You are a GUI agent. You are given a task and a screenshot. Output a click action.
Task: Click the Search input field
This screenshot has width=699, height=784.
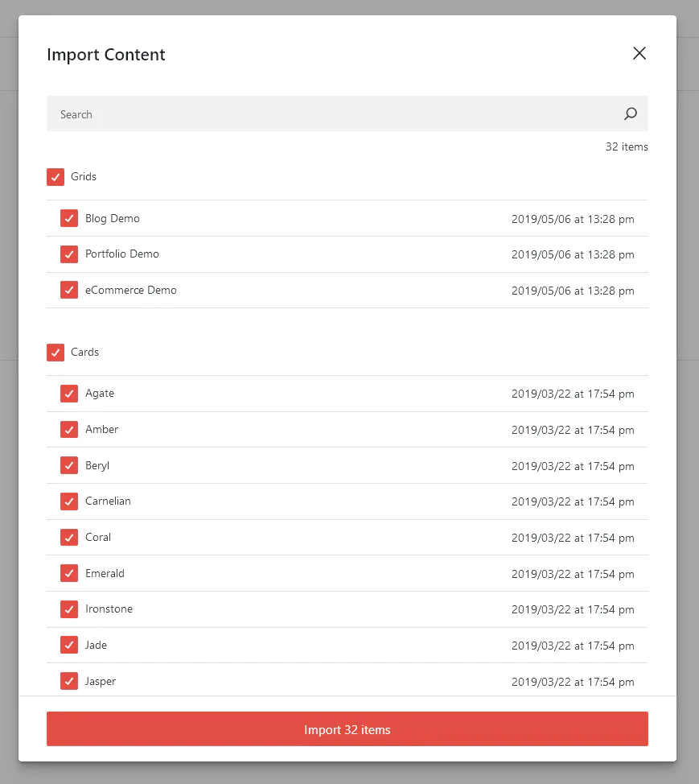coord(241,113)
